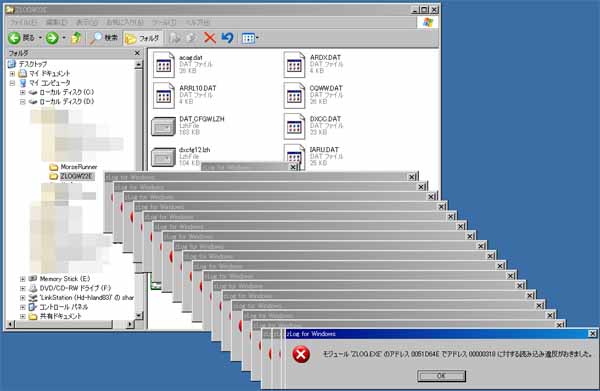Click the front dialog title zLog for Windows
The width and height of the screenshot is (600, 391).
311,334
